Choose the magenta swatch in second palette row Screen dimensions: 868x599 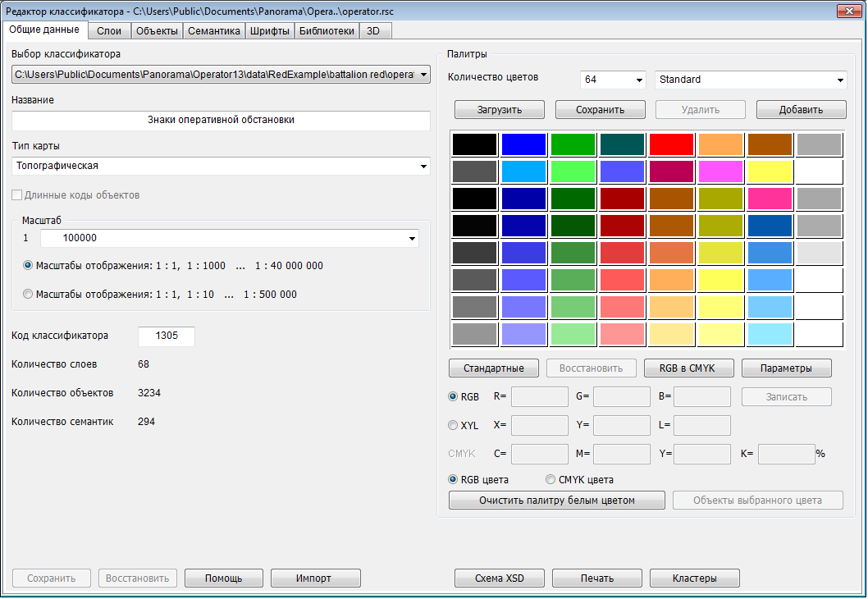720,171
